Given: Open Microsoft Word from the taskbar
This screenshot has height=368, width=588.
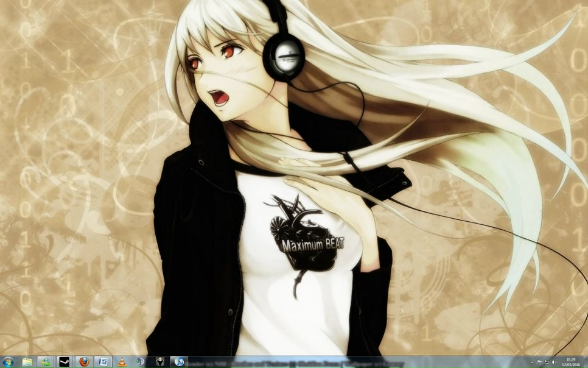Looking at the screenshot, I should coord(102,362).
